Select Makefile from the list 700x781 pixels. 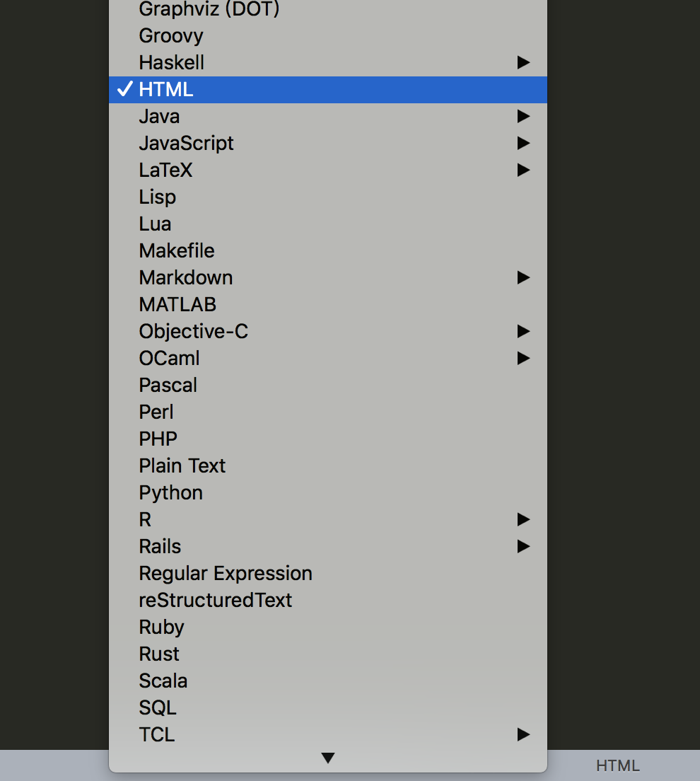tap(176, 251)
